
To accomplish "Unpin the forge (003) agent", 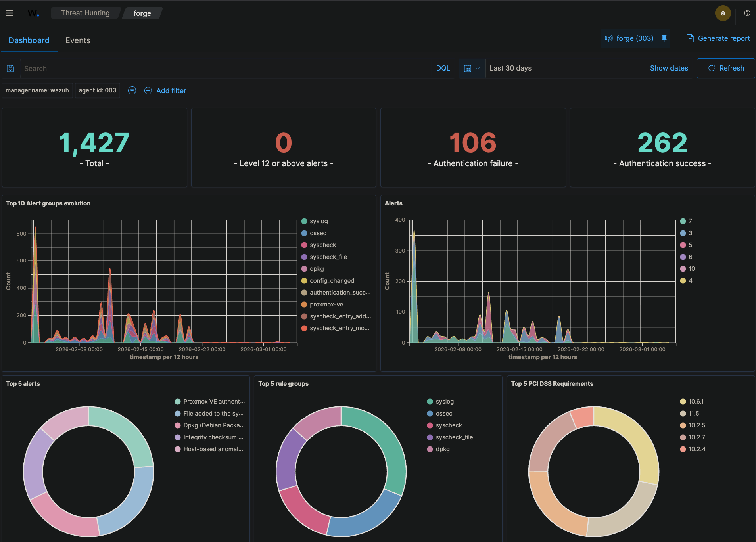I will pos(664,38).
